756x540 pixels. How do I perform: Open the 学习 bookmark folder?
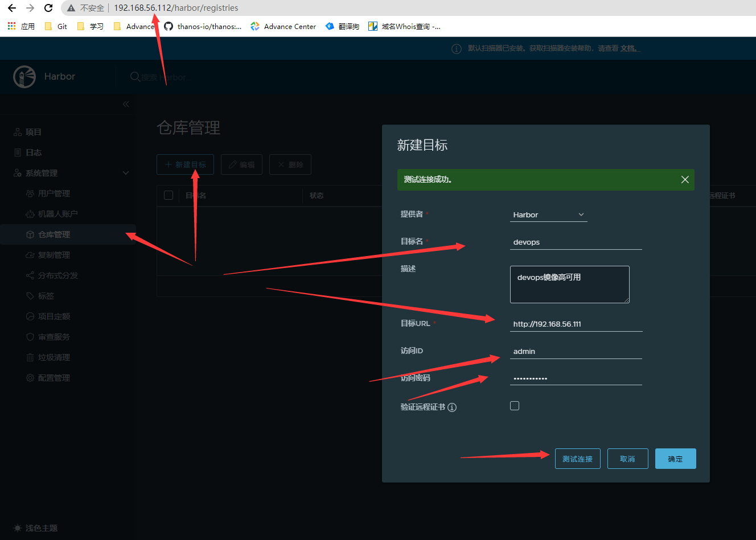pos(90,26)
